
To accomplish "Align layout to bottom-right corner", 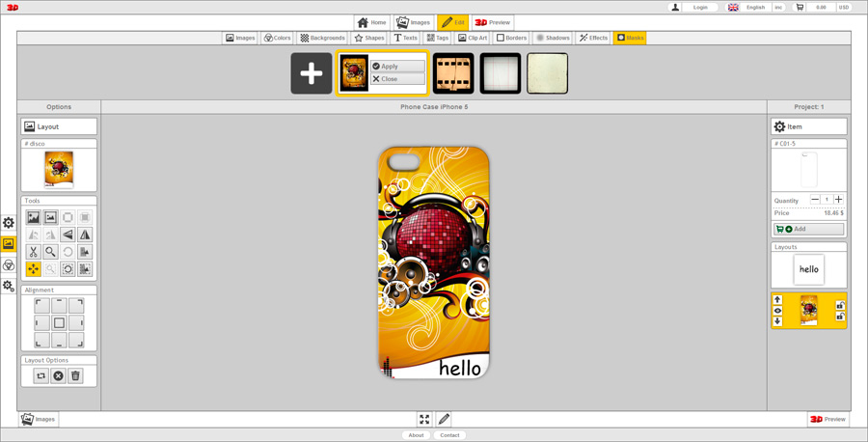I will (76, 340).
